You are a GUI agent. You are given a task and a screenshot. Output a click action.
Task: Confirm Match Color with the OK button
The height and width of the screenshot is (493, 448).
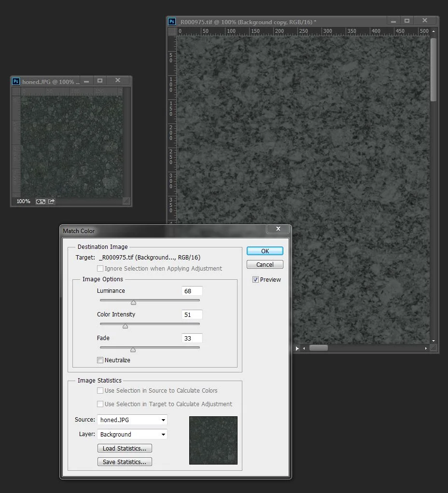[x=265, y=251]
